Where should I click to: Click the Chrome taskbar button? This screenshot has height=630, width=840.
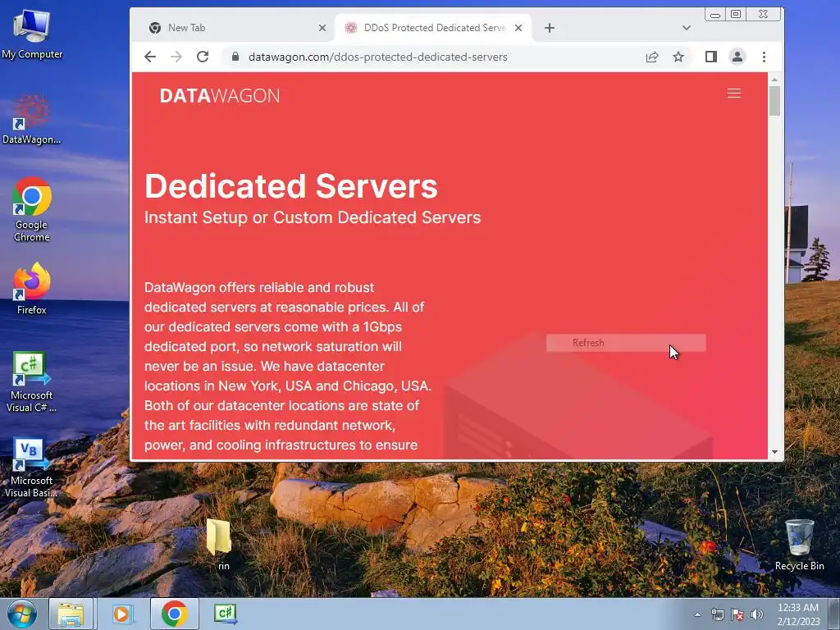click(174, 614)
